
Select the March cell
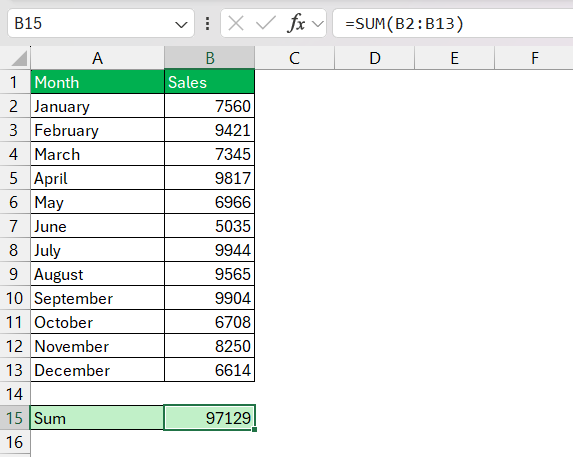(x=98, y=154)
